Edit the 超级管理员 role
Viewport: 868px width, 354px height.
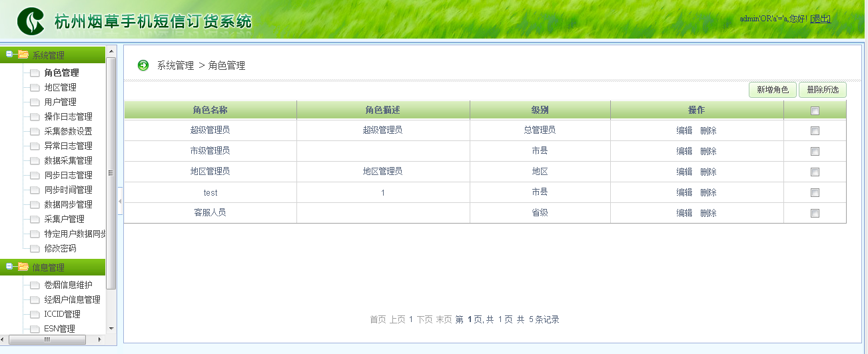point(684,131)
